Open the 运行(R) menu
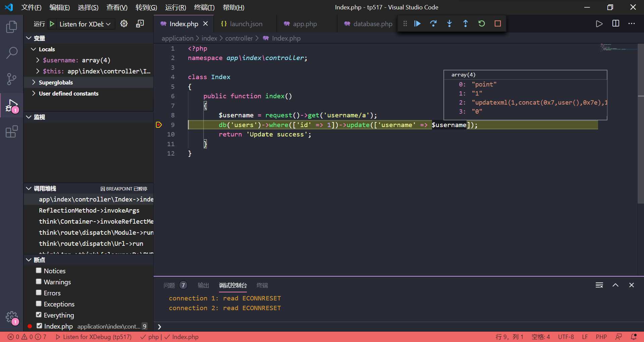644x342 pixels. pos(175,7)
